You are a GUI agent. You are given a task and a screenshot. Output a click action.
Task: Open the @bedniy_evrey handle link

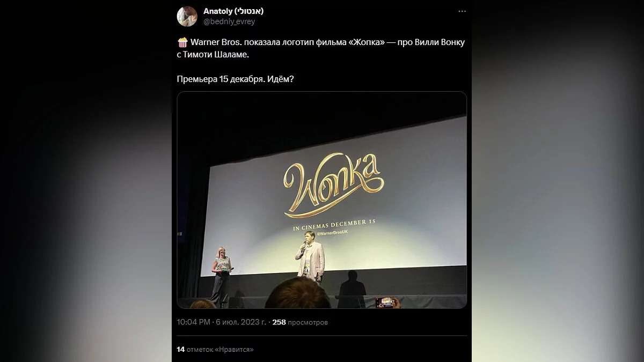[229, 21]
